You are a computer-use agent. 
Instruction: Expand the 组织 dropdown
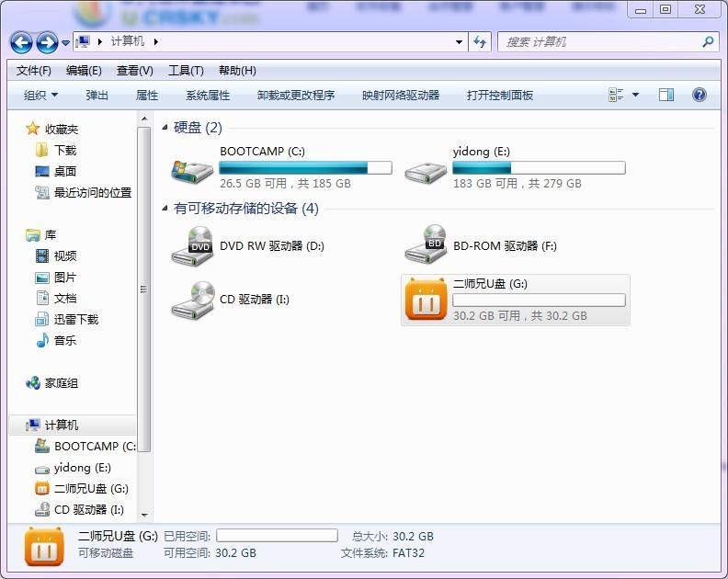40,96
